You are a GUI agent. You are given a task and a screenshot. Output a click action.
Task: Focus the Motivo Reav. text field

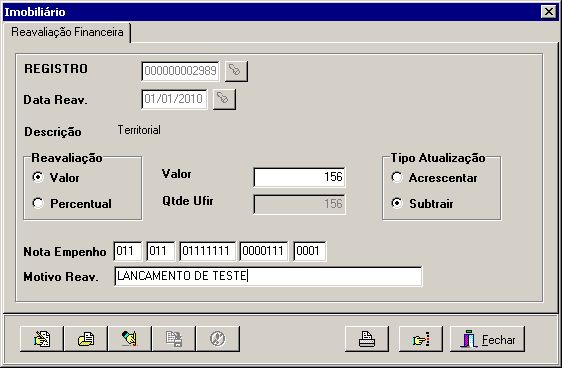click(x=268, y=276)
